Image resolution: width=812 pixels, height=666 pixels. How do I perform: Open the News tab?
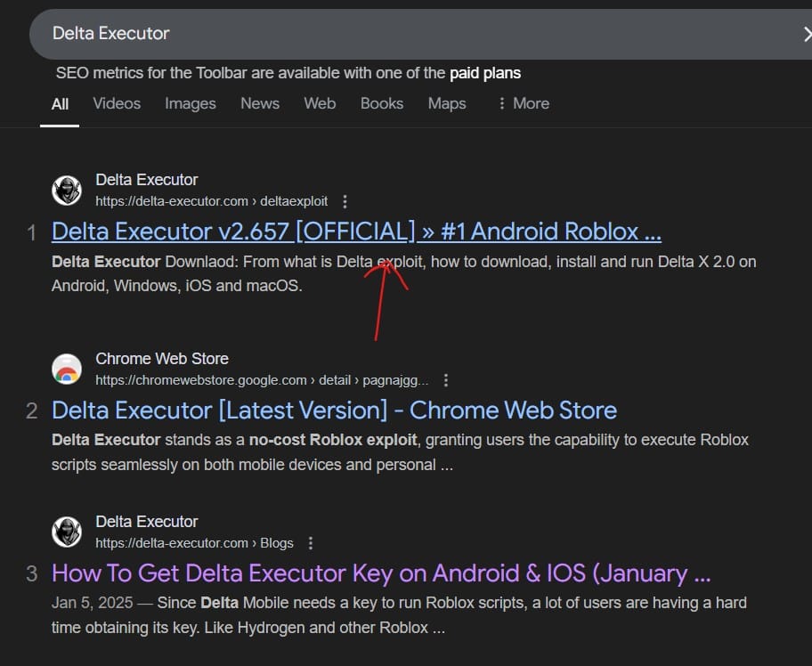tap(260, 103)
